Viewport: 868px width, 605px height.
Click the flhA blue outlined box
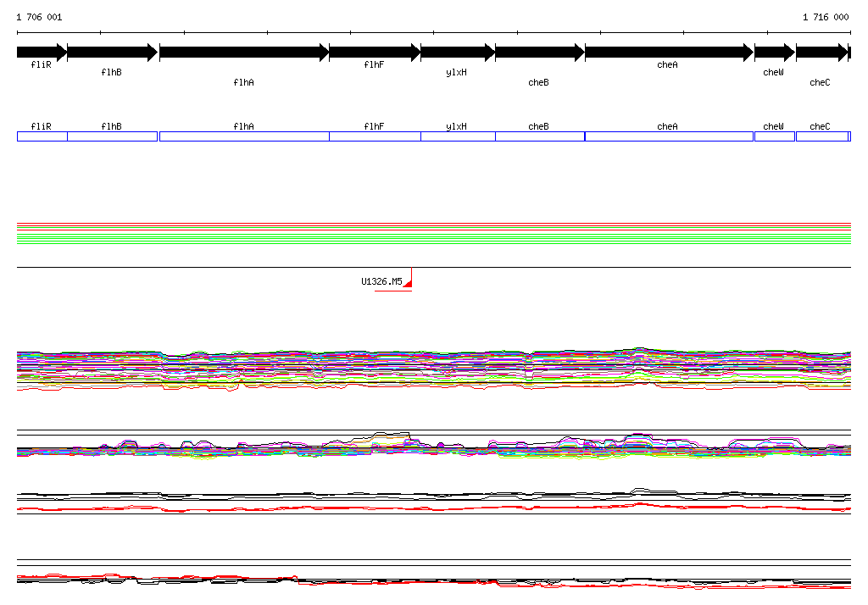coord(244,136)
